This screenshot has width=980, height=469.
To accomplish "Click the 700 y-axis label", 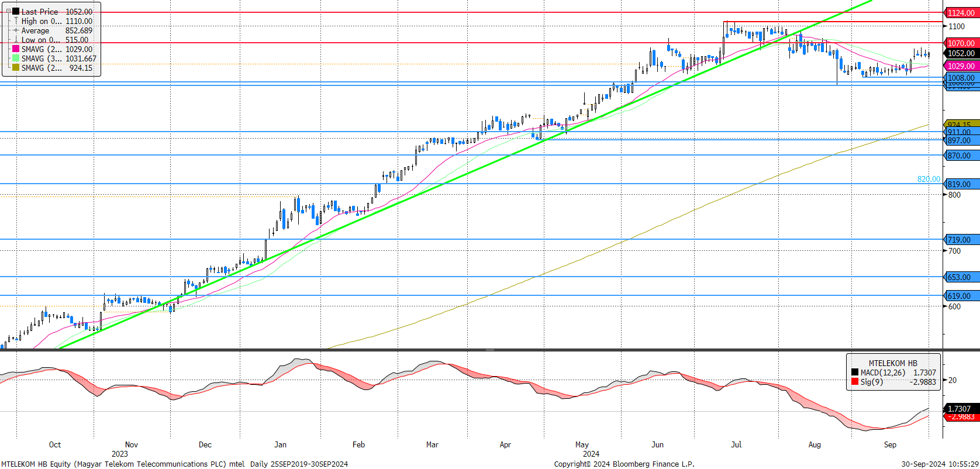I will [x=954, y=251].
